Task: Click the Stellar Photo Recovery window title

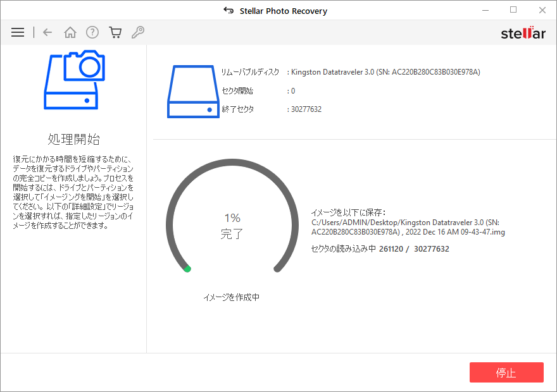Action: [284, 11]
